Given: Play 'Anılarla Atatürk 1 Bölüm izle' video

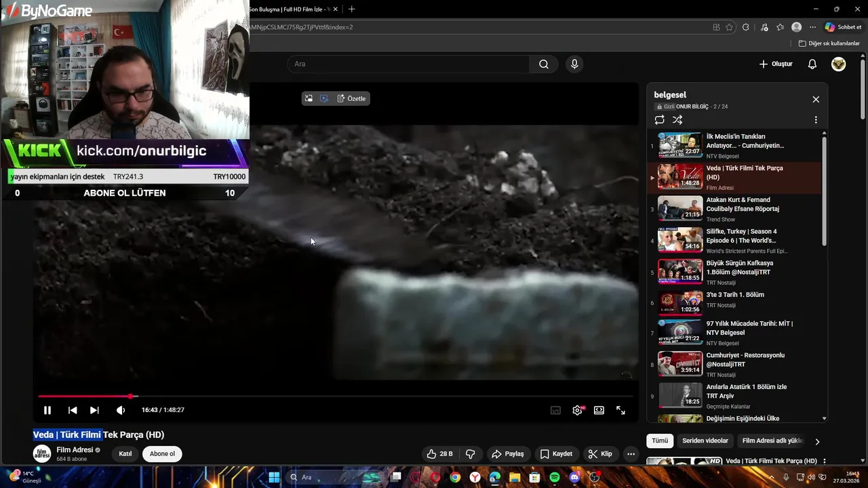Looking at the screenshot, I should [734, 396].
